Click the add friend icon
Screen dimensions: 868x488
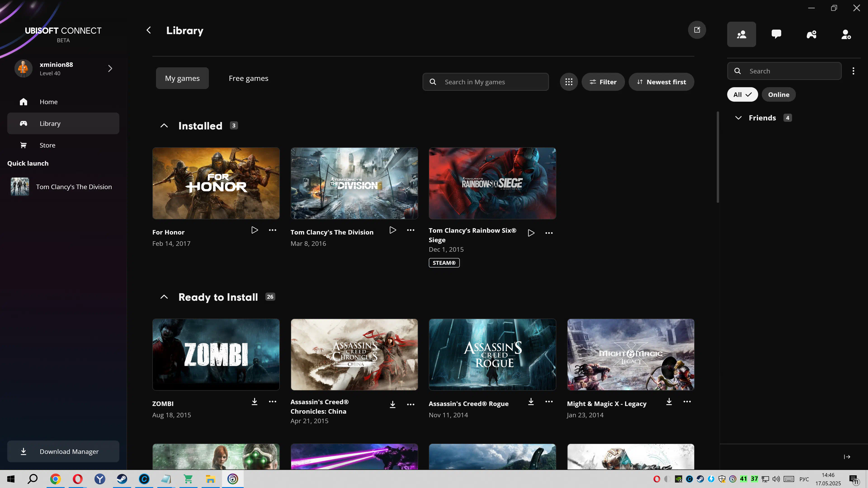point(846,34)
